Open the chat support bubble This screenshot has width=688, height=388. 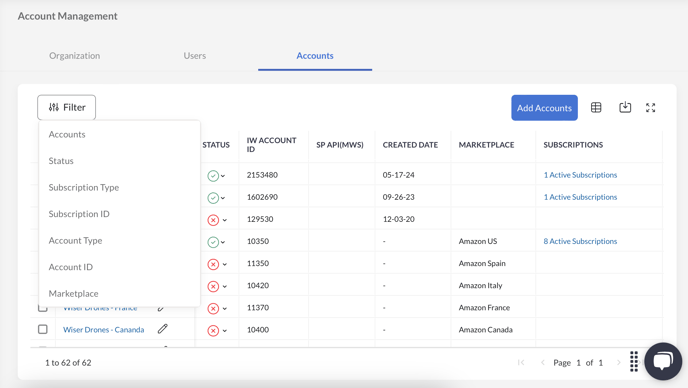click(663, 361)
